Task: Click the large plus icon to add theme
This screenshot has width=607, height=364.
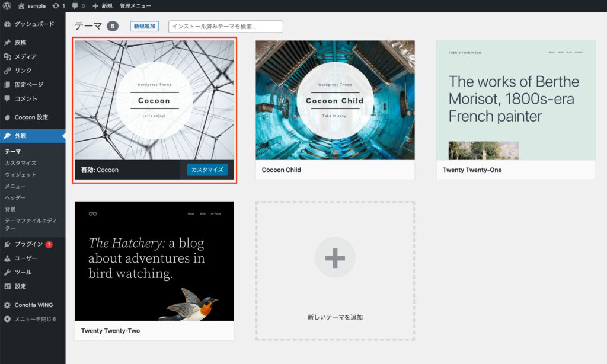Action: tap(335, 258)
